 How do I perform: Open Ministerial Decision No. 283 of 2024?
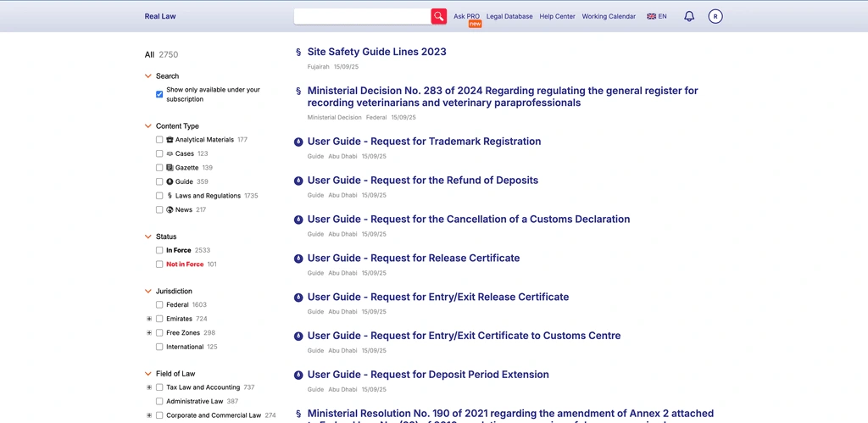[503, 97]
